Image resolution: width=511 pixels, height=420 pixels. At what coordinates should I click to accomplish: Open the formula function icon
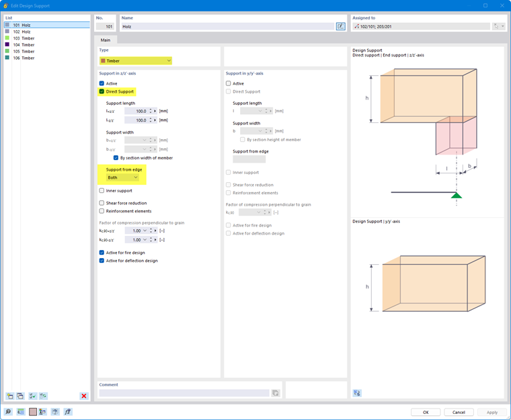(67, 412)
